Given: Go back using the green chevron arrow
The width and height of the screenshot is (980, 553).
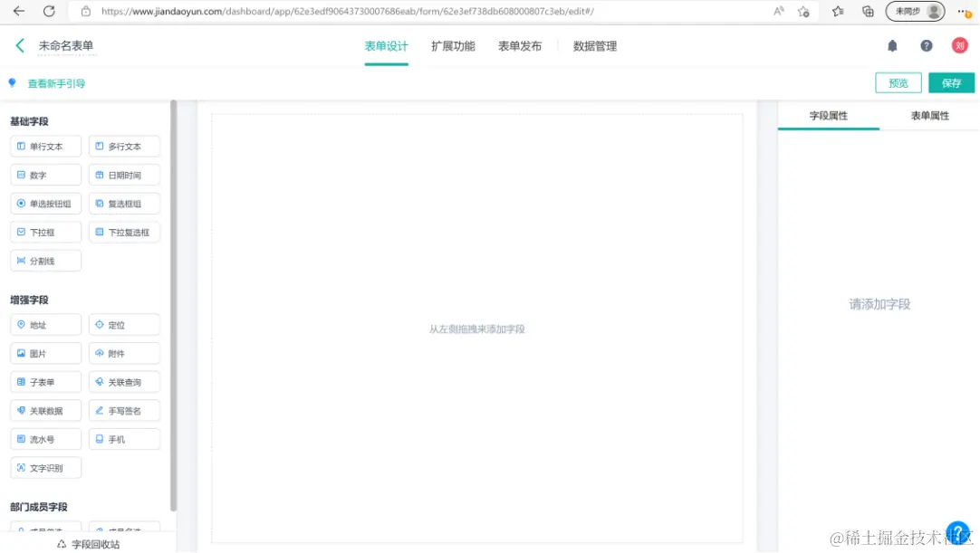Looking at the screenshot, I should pyautogui.click(x=20, y=45).
